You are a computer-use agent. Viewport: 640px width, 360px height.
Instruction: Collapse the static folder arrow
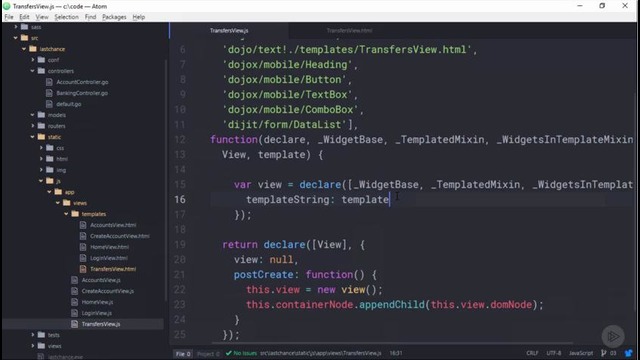coord(33,137)
